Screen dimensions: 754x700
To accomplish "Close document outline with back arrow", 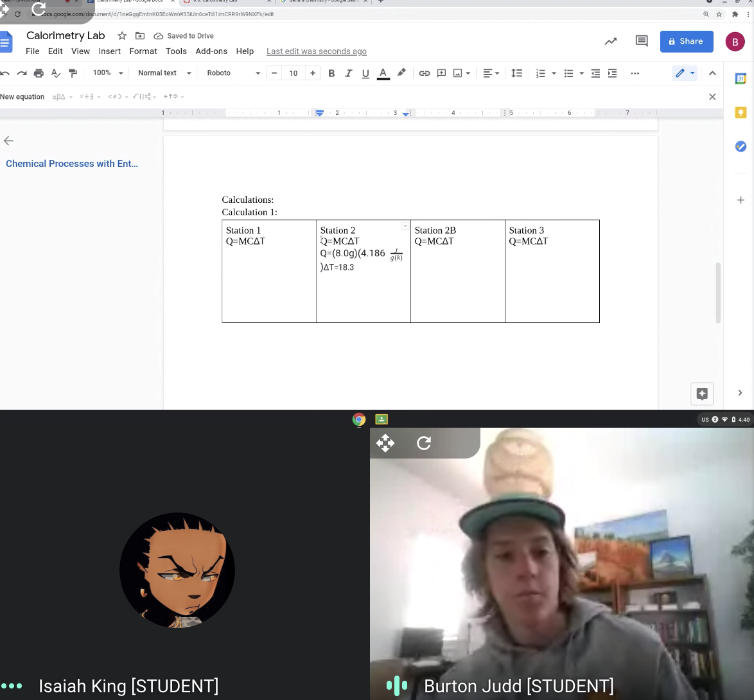I will point(8,141).
